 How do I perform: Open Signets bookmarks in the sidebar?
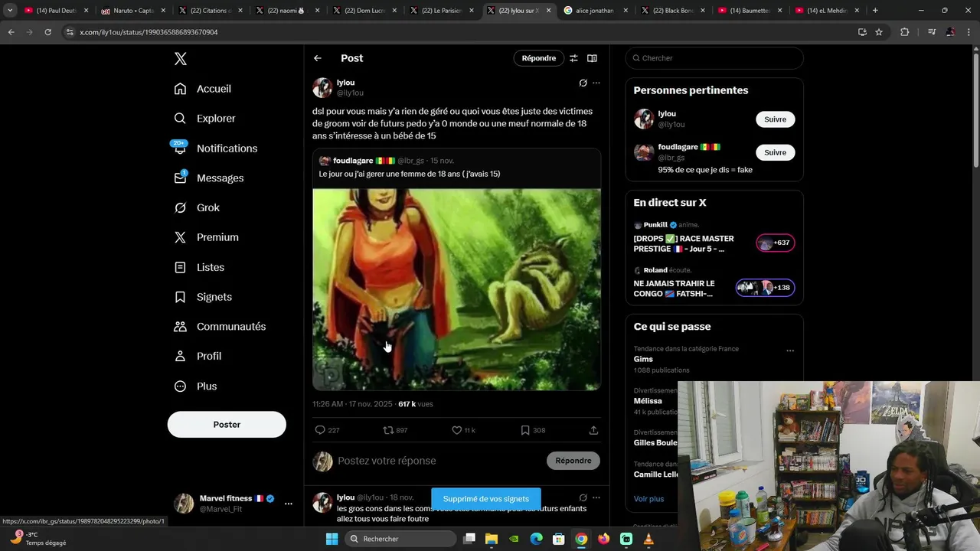(204, 297)
